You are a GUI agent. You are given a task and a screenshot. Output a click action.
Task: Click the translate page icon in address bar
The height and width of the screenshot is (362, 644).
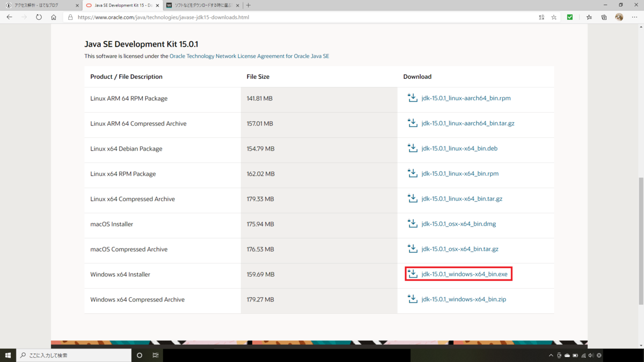(541, 17)
